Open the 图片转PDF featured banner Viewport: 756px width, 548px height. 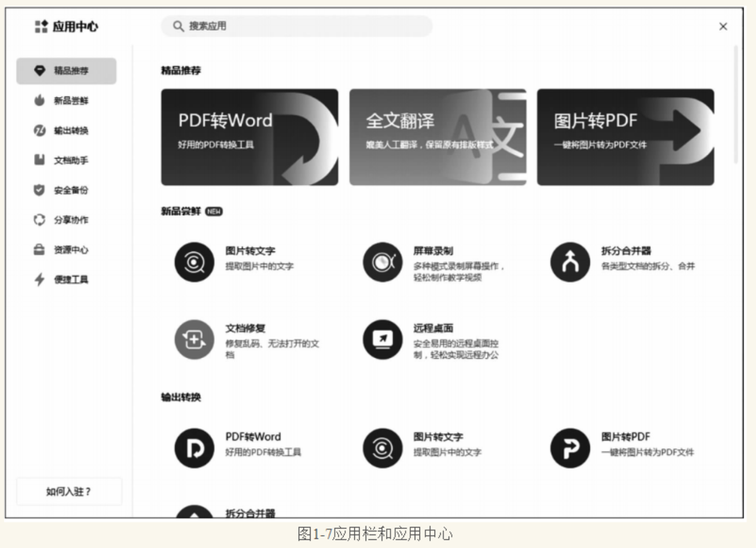(x=626, y=137)
